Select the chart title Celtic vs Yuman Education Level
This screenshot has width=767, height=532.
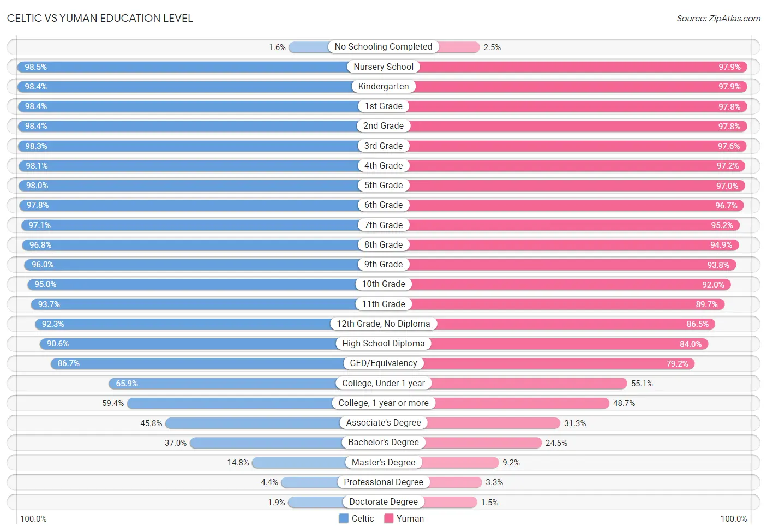click(100, 18)
